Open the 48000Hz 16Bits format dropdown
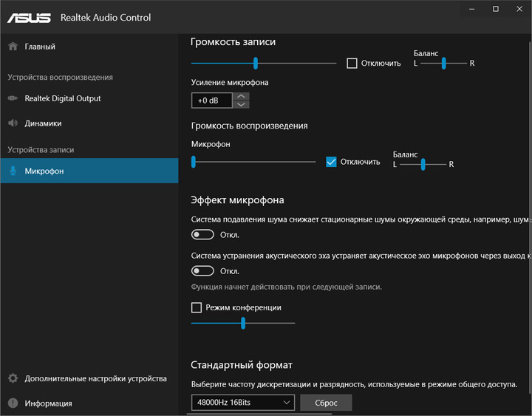 242,403
